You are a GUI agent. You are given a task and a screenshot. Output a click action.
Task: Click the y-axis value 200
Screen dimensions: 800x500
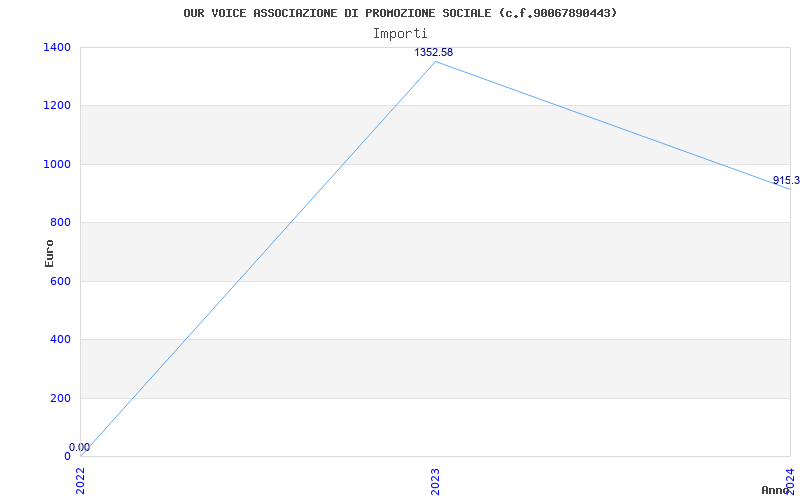(60, 398)
